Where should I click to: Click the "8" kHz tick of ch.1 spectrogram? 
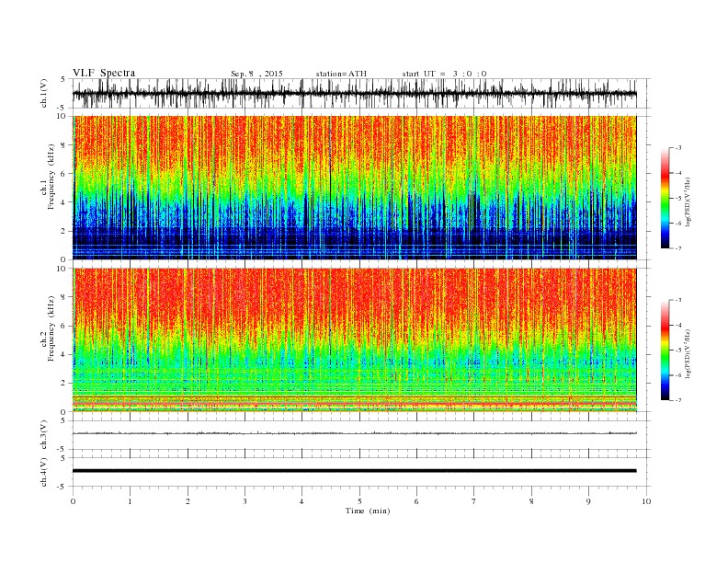pyautogui.click(x=63, y=145)
